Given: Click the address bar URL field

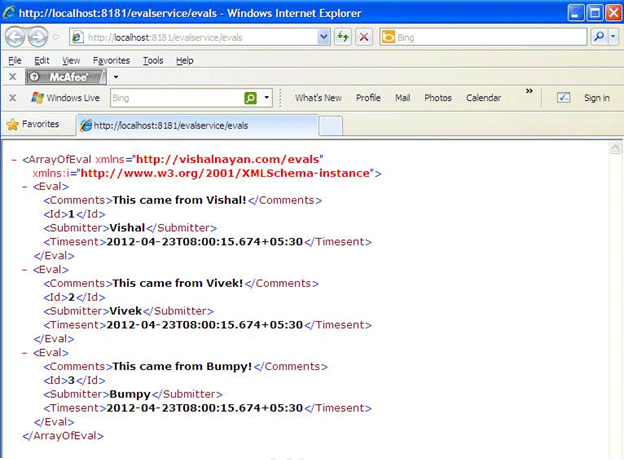Looking at the screenshot, I should pyautogui.click(x=193, y=37).
